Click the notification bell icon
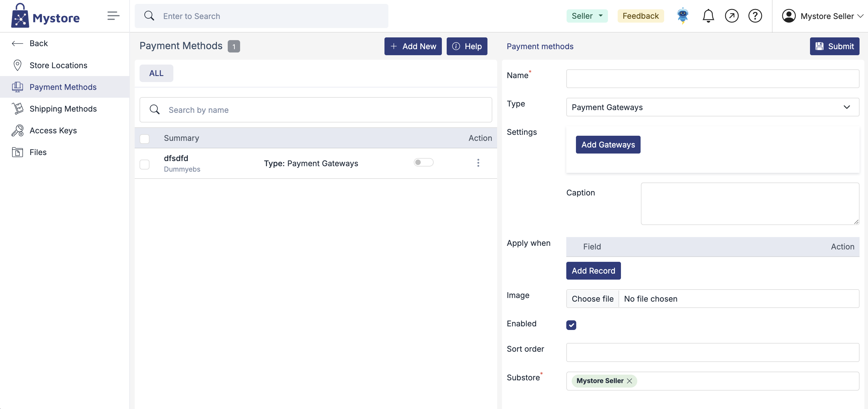 point(708,16)
